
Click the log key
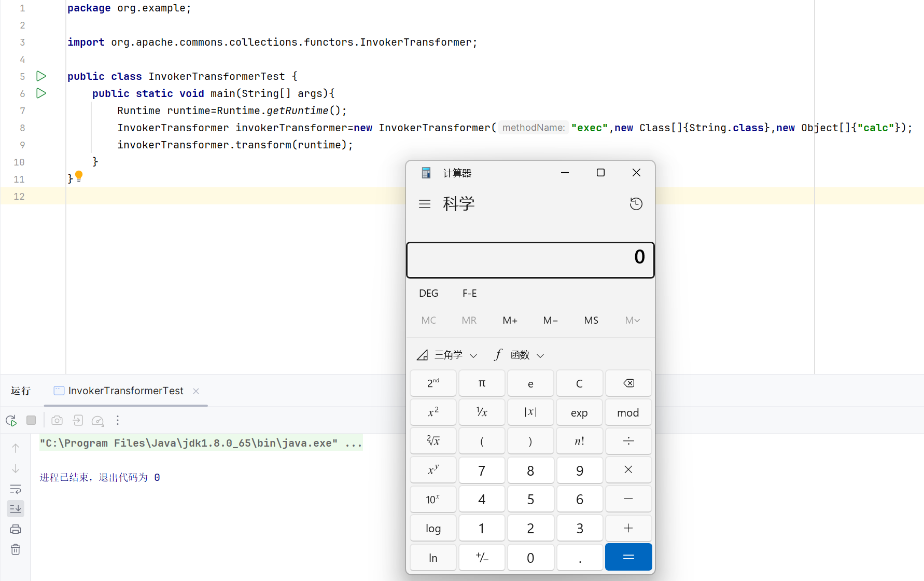(433, 528)
